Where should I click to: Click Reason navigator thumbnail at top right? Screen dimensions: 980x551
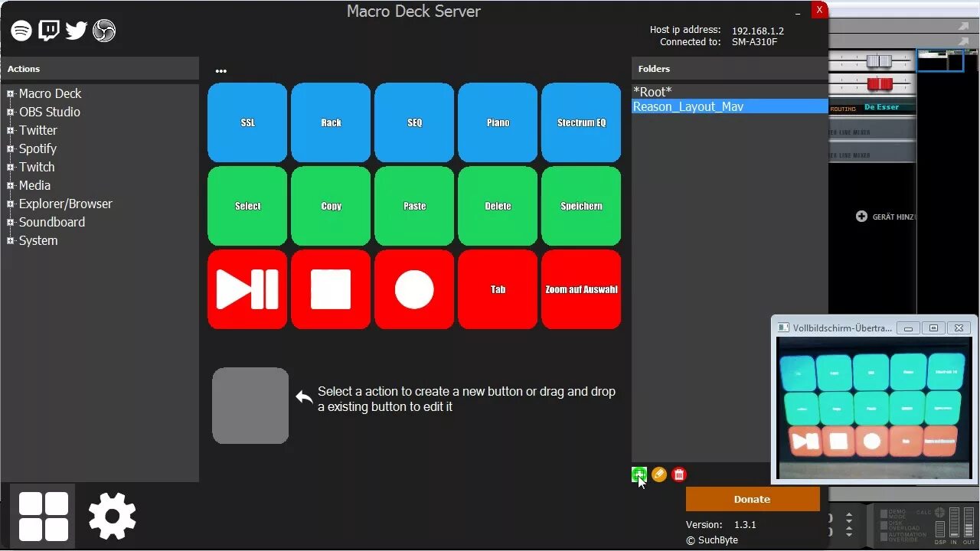[940, 60]
